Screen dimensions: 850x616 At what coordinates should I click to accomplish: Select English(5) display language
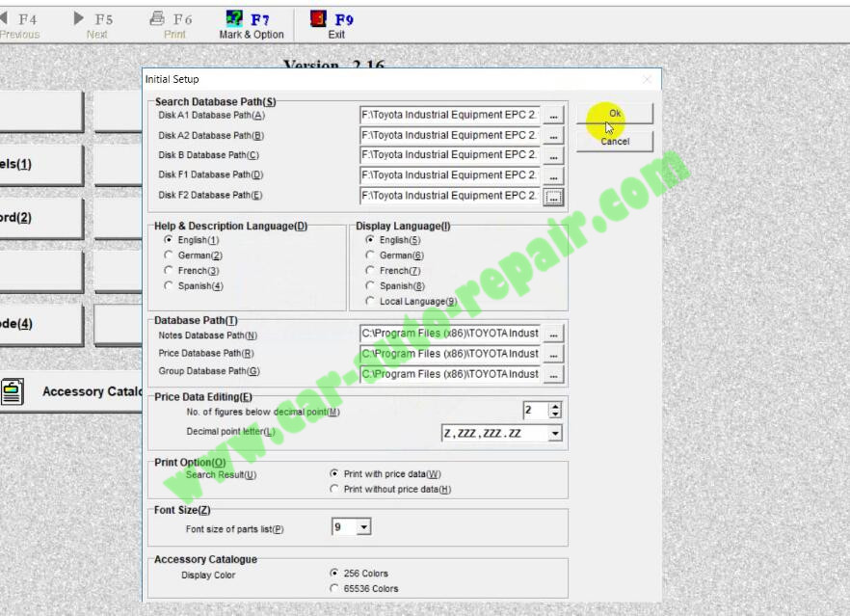[370, 240]
